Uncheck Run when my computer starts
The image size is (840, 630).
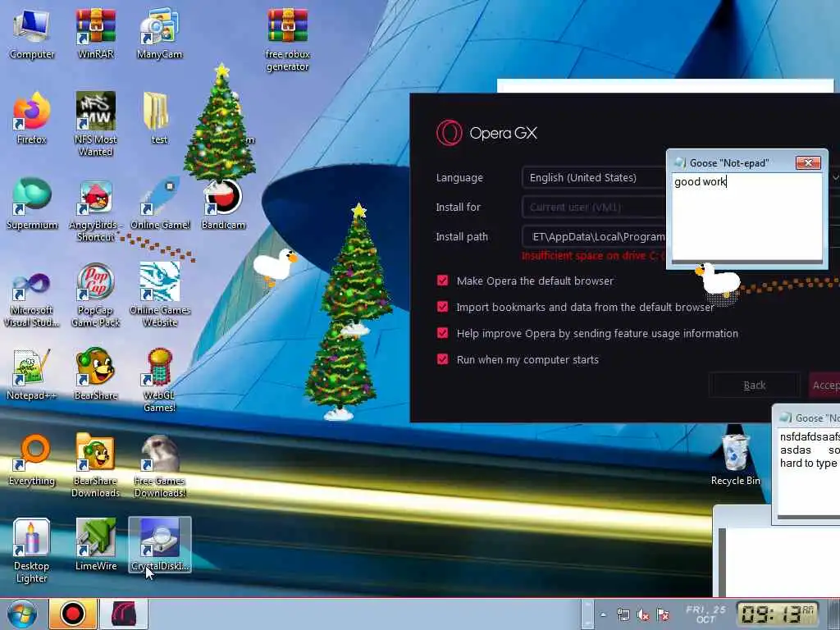coord(442,359)
